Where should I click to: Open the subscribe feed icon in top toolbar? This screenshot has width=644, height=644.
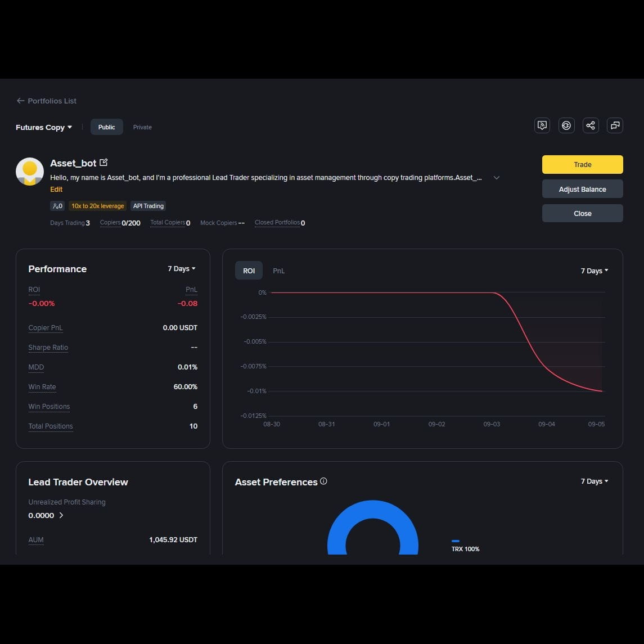[x=542, y=125]
